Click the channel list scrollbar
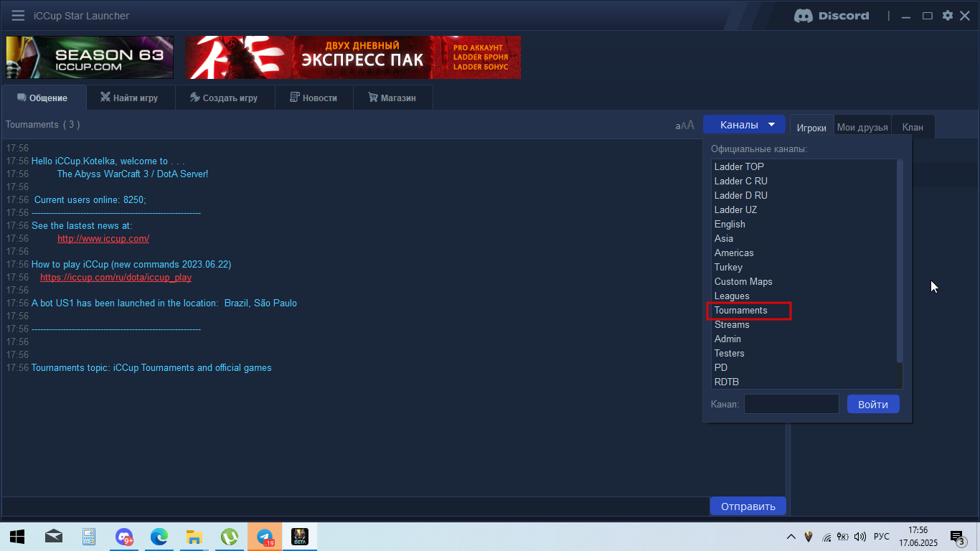This screenshot has height=551, width=980. tap(900, 262)
